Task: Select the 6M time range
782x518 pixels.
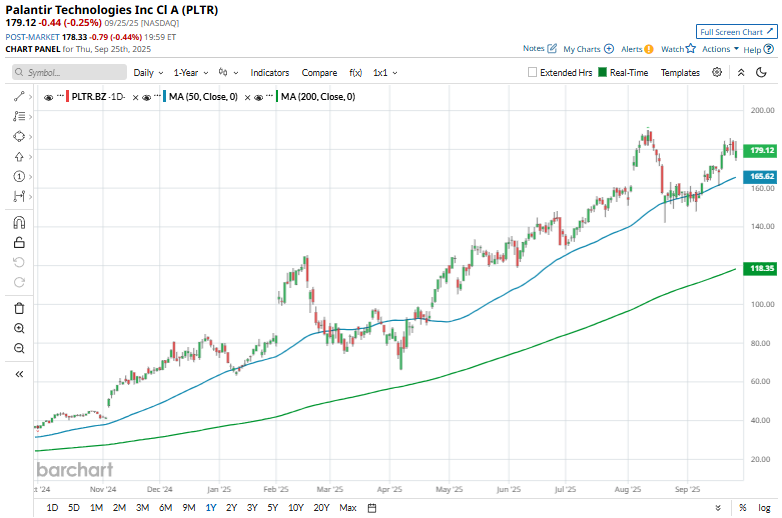Action: (x=165, y=508)
